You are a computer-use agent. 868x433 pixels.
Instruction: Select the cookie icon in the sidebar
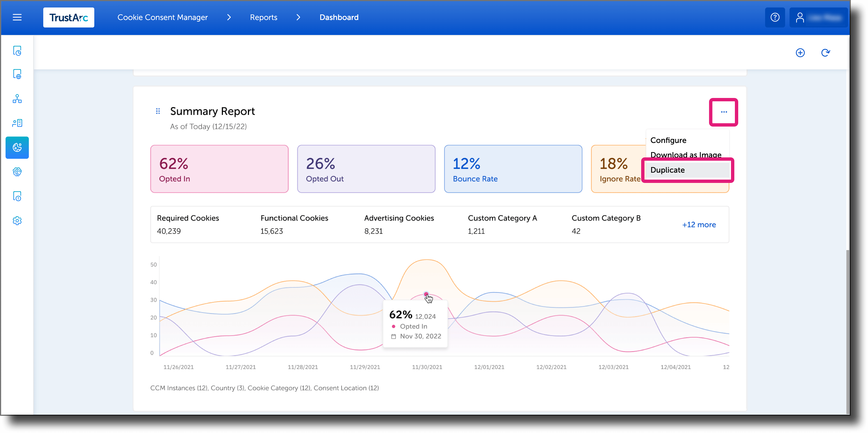click(17, 147)
